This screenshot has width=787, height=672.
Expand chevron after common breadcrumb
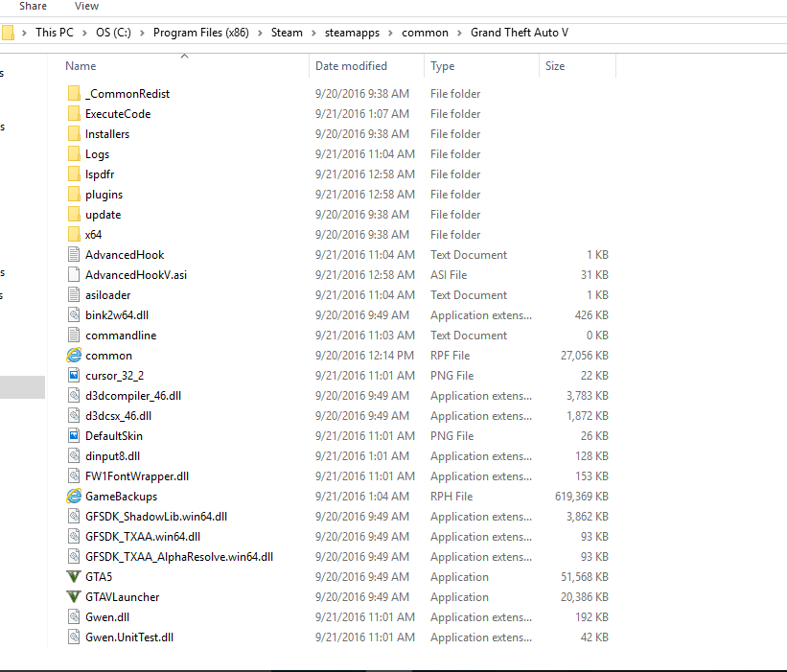459,34
